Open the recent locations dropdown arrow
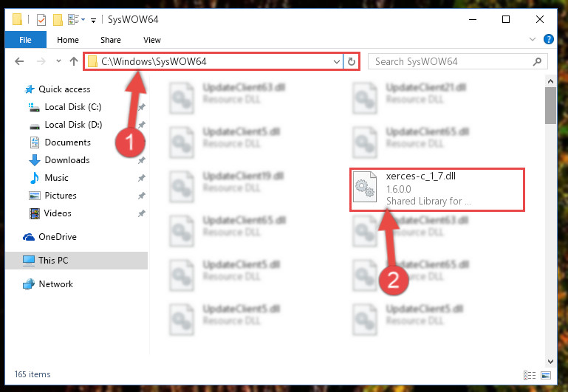This screenshot has height=392, width=568. click(58, 61)
